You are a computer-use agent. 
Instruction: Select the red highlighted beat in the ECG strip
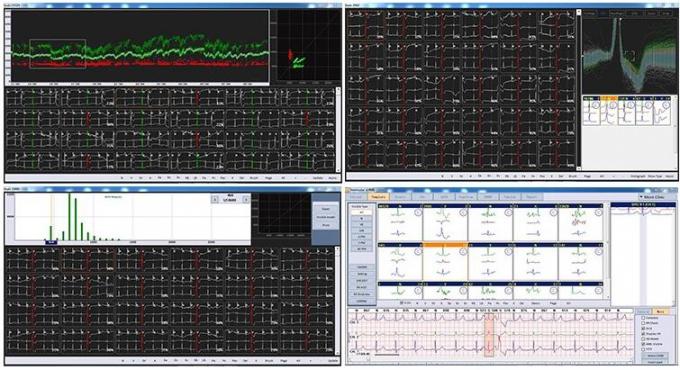[x=489, y=335]
